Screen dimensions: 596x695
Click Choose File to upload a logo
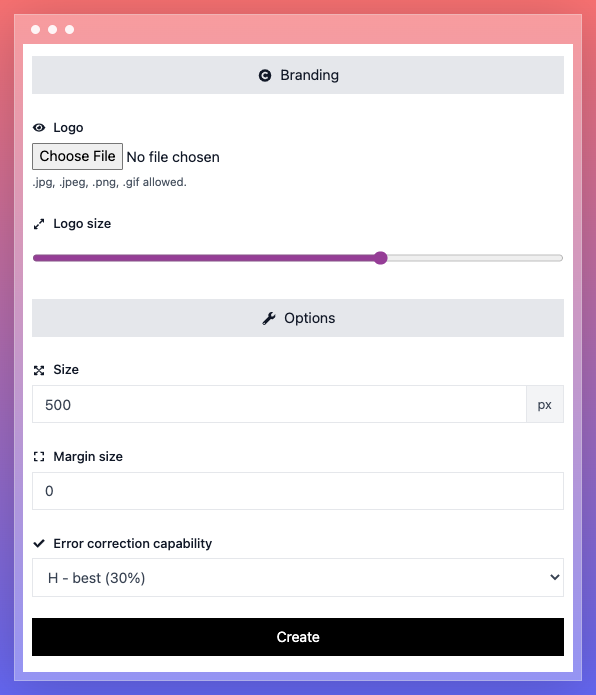tap(78, 156)
